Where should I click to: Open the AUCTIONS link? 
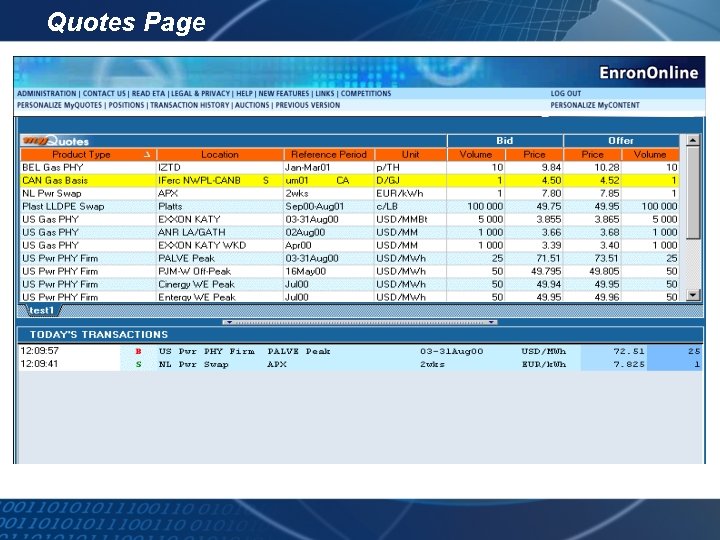point(252,105)
